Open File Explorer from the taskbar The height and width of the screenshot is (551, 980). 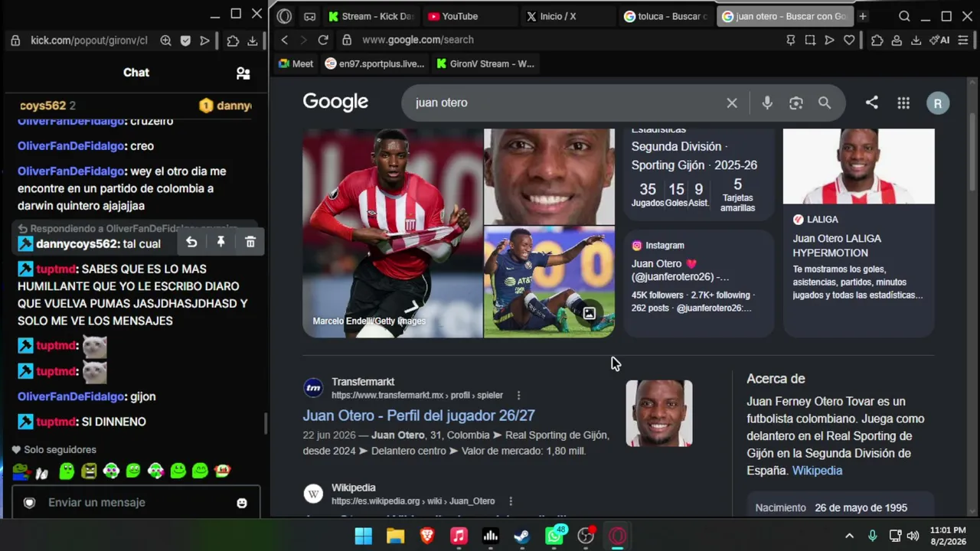395,536
